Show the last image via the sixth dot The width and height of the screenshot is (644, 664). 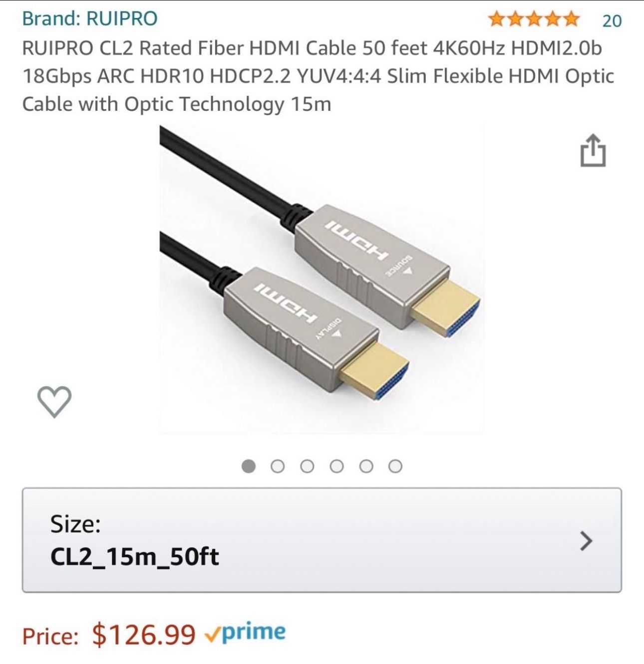(395, 466)
